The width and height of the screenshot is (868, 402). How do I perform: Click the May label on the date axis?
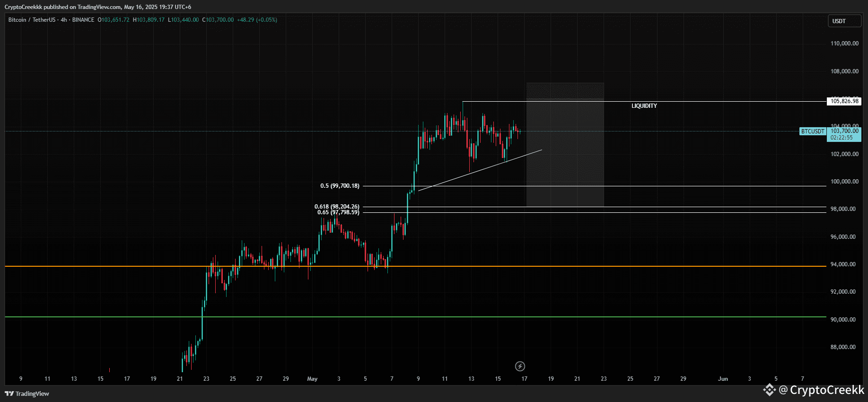(x=312, y=379)
